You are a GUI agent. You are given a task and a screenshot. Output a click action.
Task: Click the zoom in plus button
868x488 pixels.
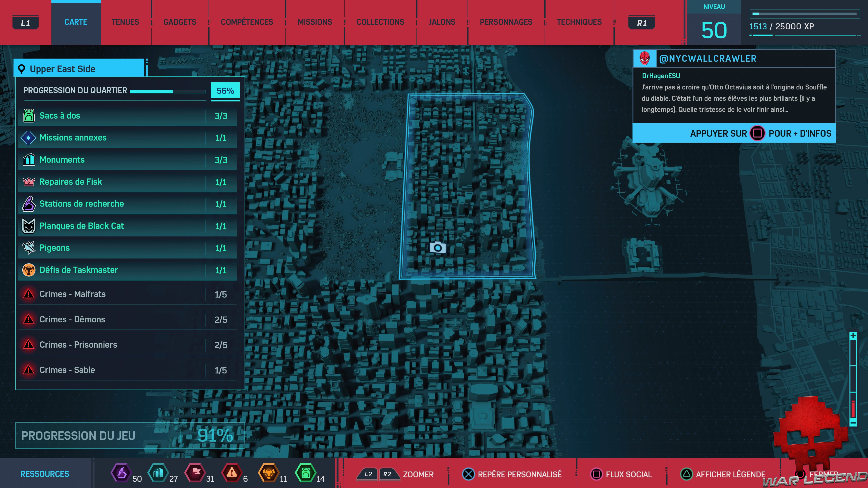click(x=853, y=336)
